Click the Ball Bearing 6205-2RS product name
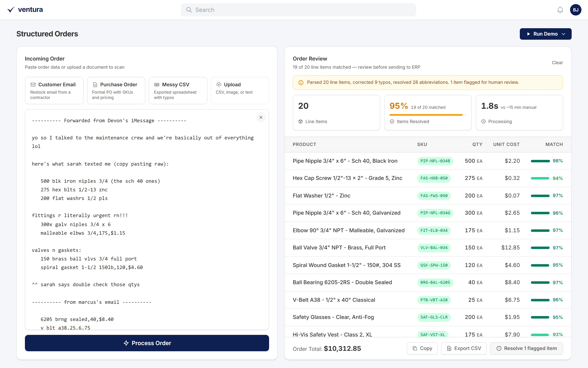This screenshot has height=368, width=588. coord(342,282)
